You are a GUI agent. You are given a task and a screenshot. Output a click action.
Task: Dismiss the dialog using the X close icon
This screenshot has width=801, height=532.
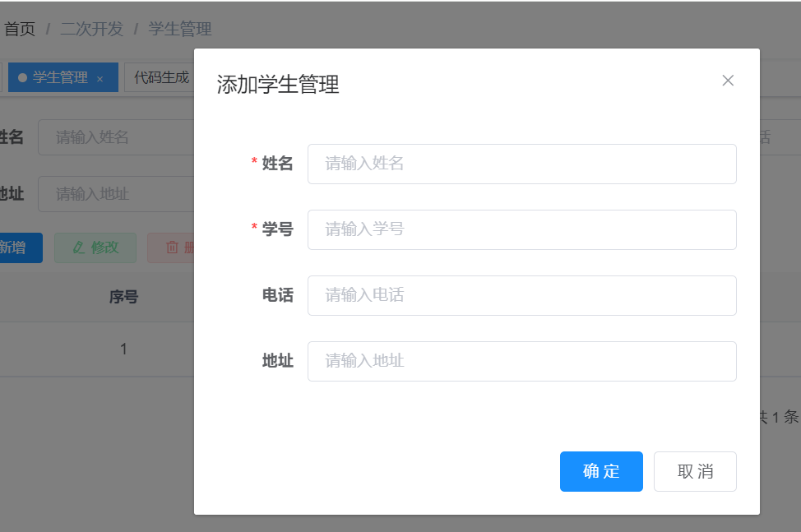[728, 80]
